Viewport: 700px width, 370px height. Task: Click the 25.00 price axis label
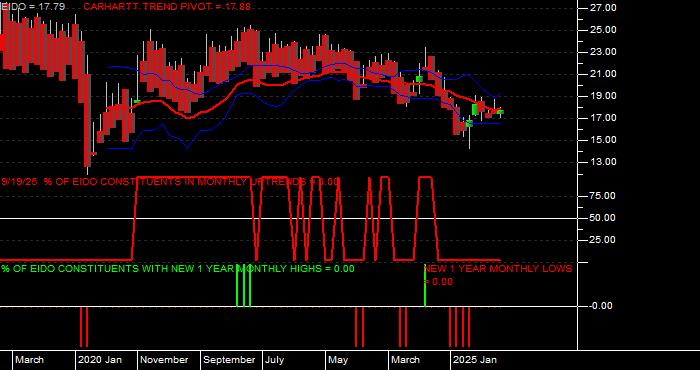tap(604, 30)
